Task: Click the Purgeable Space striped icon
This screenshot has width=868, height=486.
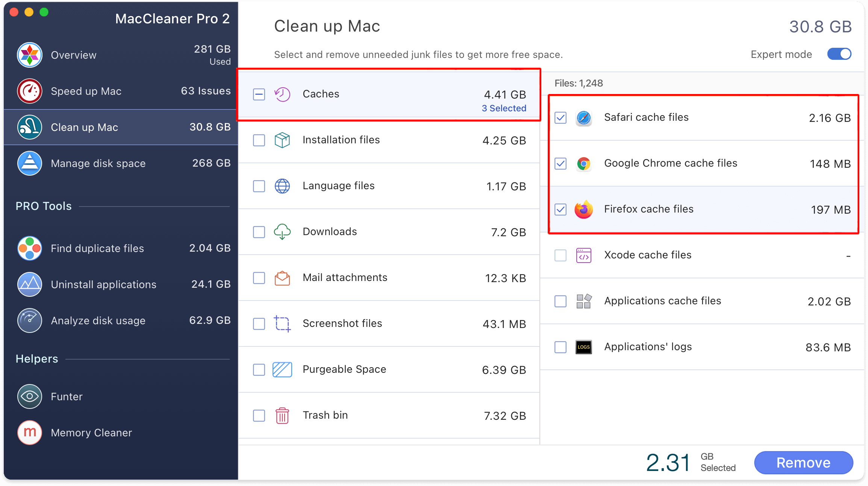Action: 282,370
